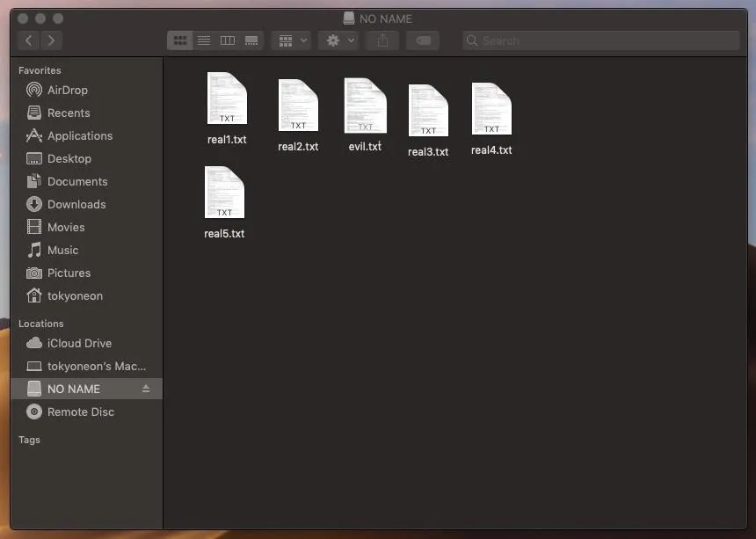Go back with the left chevron

[29, 40]
